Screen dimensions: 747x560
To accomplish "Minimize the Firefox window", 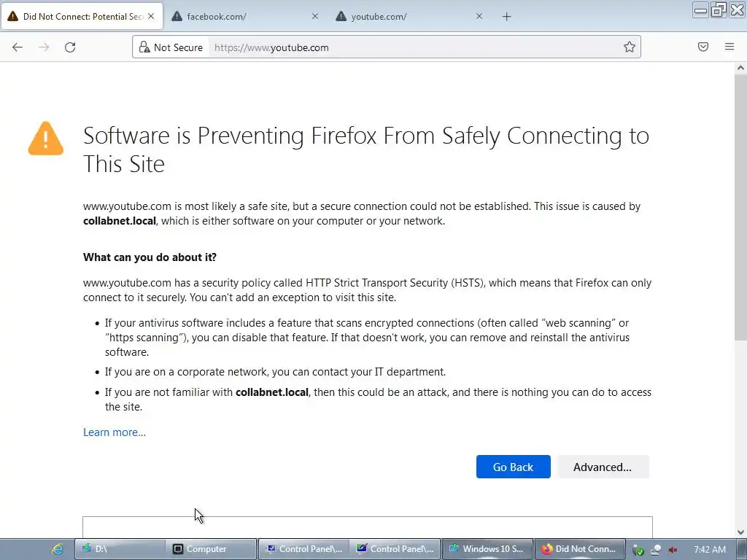I will (700, 10).
